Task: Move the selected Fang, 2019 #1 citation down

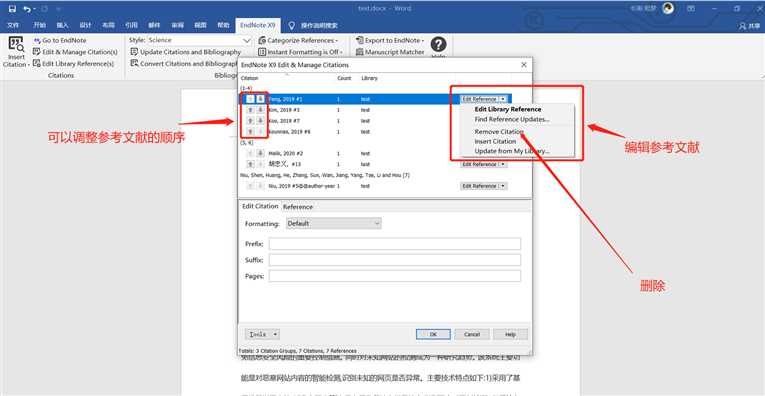Action: [260, 99]
